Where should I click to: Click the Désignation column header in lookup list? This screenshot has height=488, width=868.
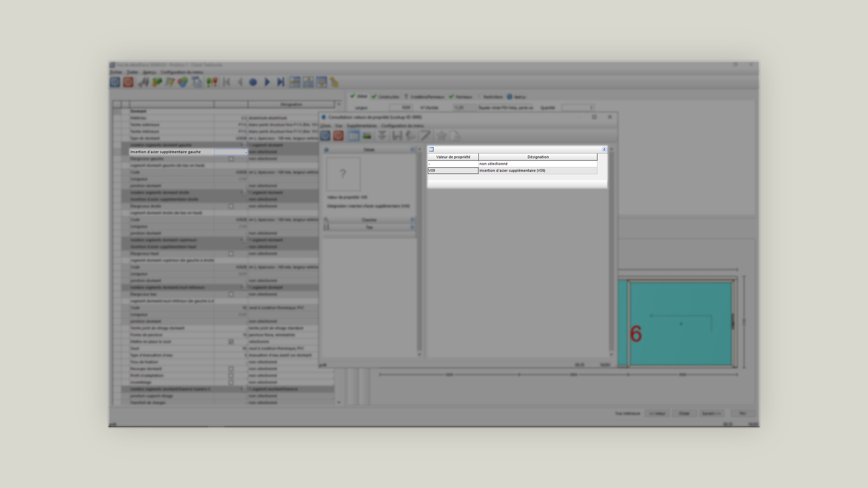(x=538, y=157)
